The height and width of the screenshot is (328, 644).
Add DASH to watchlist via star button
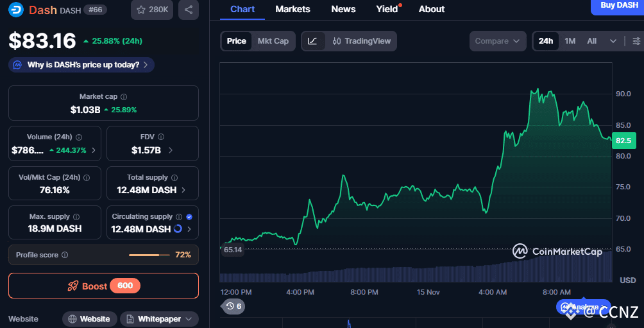tap(153, 10)
